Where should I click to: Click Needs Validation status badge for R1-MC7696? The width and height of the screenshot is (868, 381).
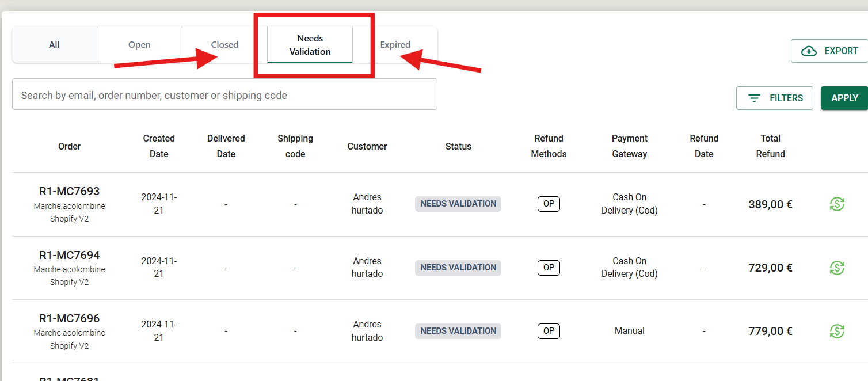coord(458,331)
